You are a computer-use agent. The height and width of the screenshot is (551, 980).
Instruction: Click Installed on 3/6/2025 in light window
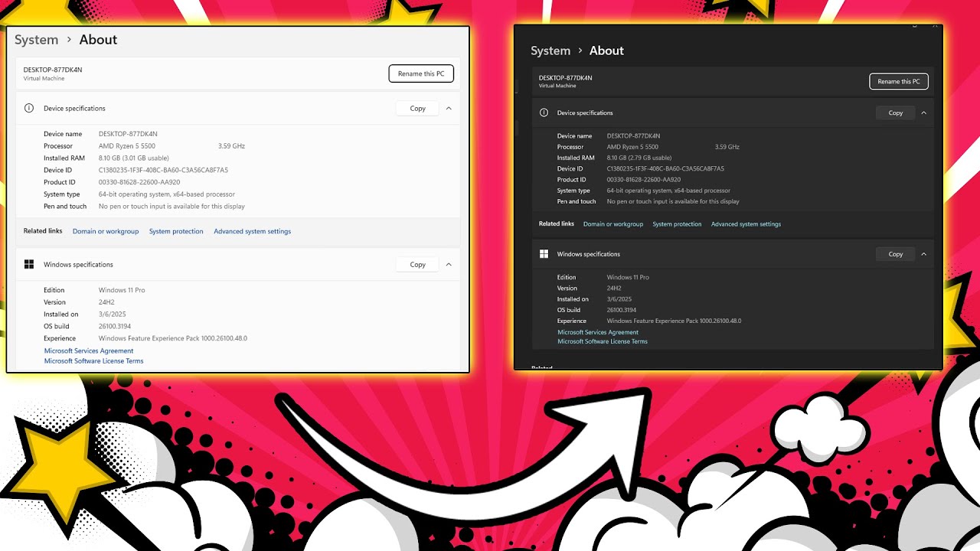click(x=113, y=315)
